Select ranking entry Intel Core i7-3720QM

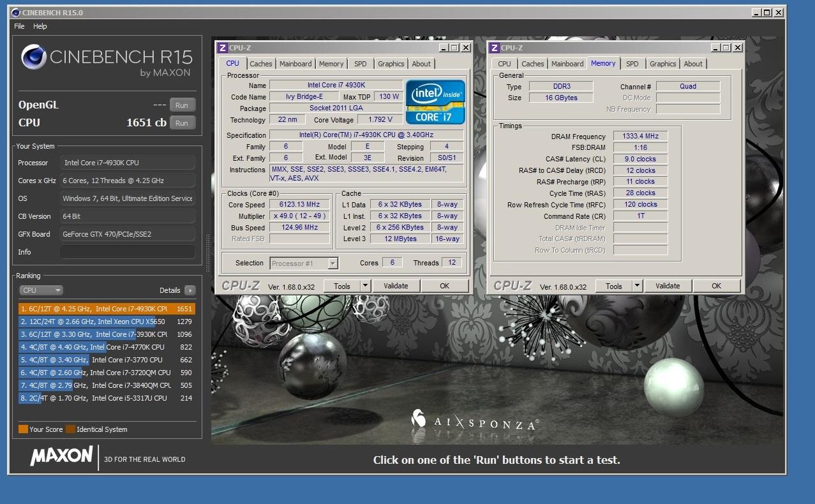(x=107, y=373)
